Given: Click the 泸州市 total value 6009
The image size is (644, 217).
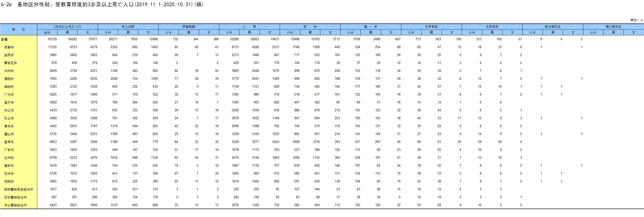Looking at the screenshot, I should [53, 71].
